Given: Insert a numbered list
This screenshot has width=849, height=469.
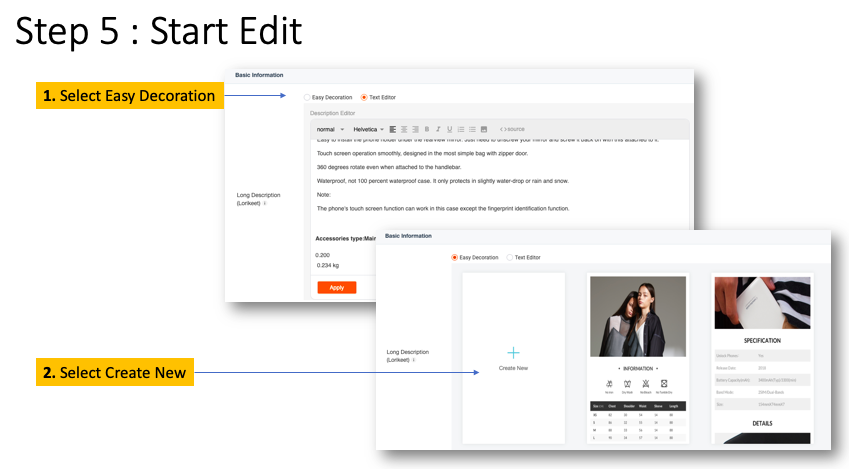Looking at the screenshot, I should [461, 129].
